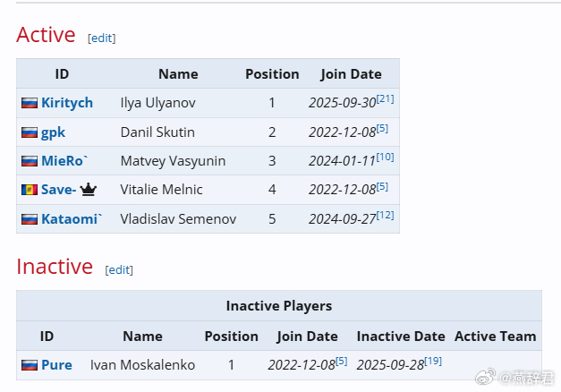Open reference 10 next to MieRo`'s join date
The height and width of the screenshot is (392, 561).
click(385, 157)
